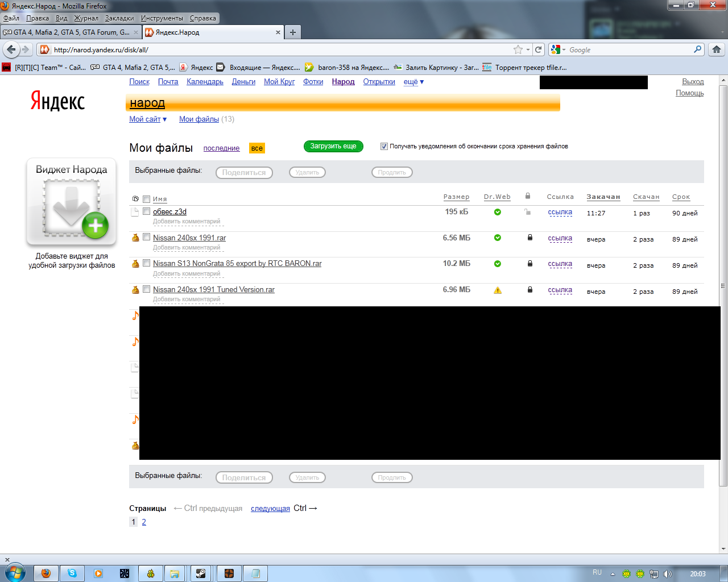Viewport: 728px width, 582px height.
Task: Click Добавить комментарий under обвес.z3d
Action: coord(187,222)
